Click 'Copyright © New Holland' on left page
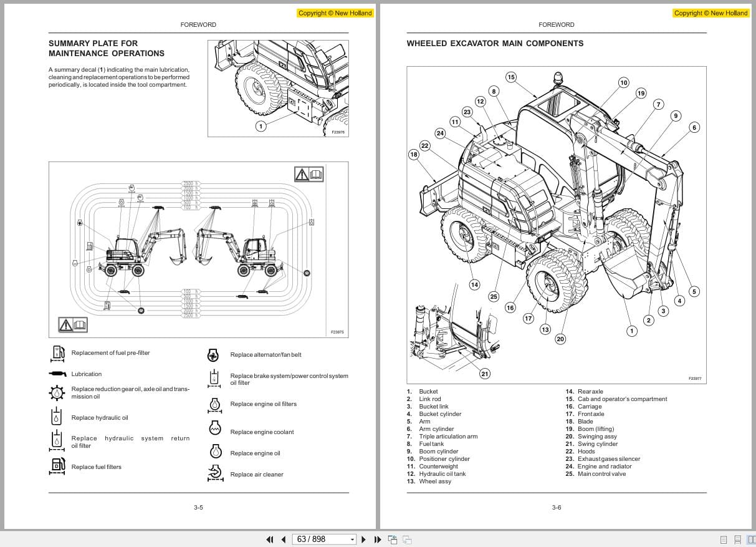756x547 pixels. pyautogui.click(x=335, y=13)
